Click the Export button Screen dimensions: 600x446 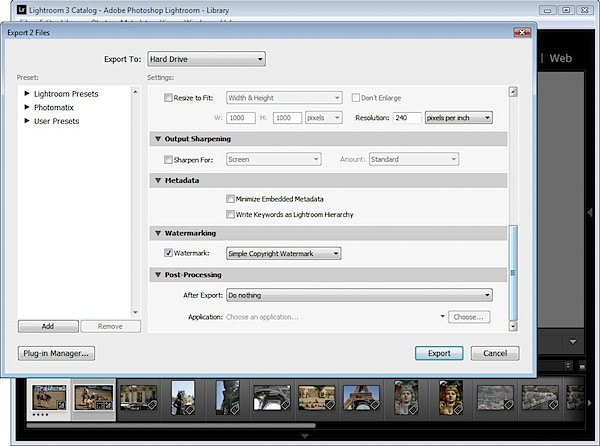[x=439, y=353]
